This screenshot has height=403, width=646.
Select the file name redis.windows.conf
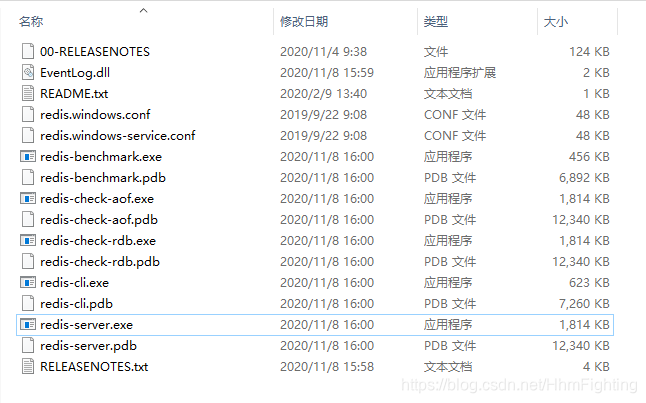[x=95, y=115]
